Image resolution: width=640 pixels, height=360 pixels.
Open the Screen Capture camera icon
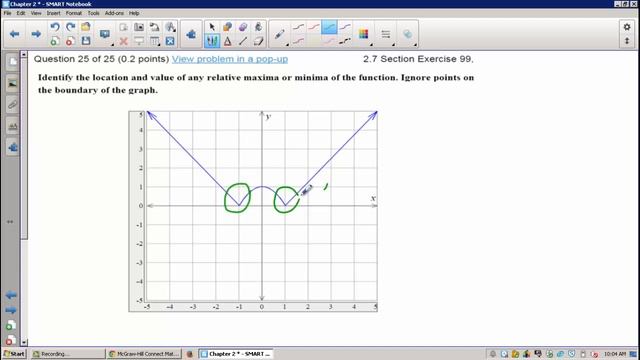click(x=139, y=27)
